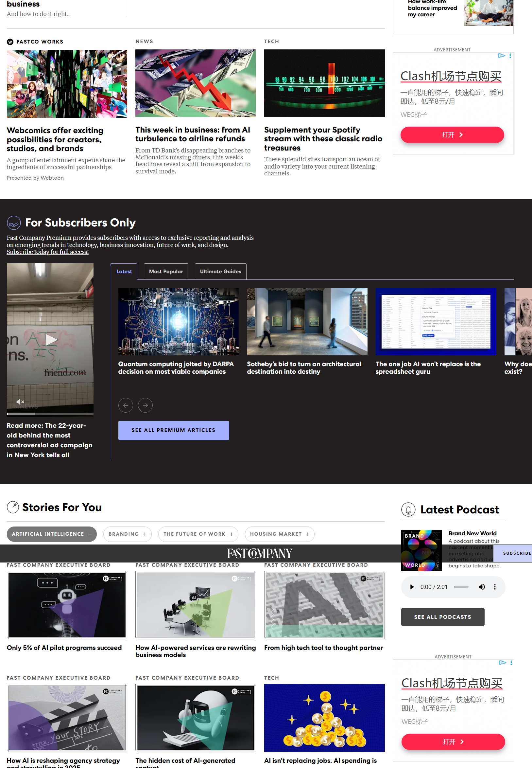Open the Subscribe today for full access link
This screenshot has height=768, width=532.
[x=48, y=252]
